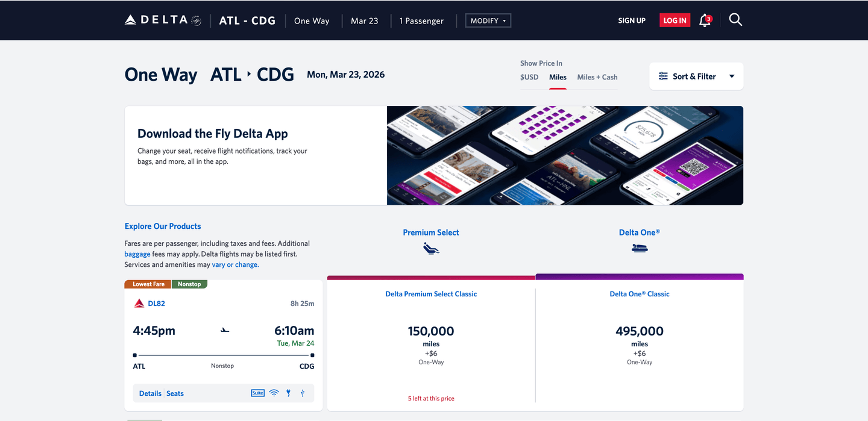Open the Details tab for flight DL82
The width and height of the screenshot is (868, 421).
click(149, 393)
